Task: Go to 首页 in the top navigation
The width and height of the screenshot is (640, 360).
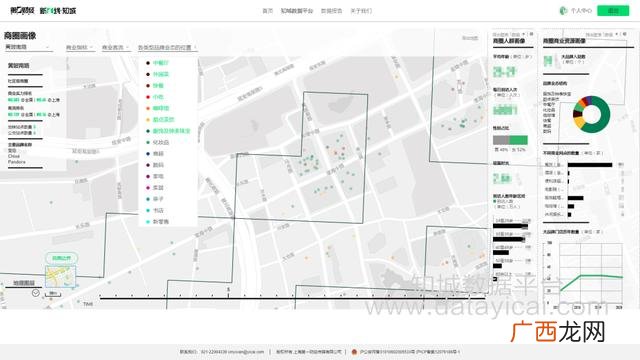Action: click(x=267, y=11)
